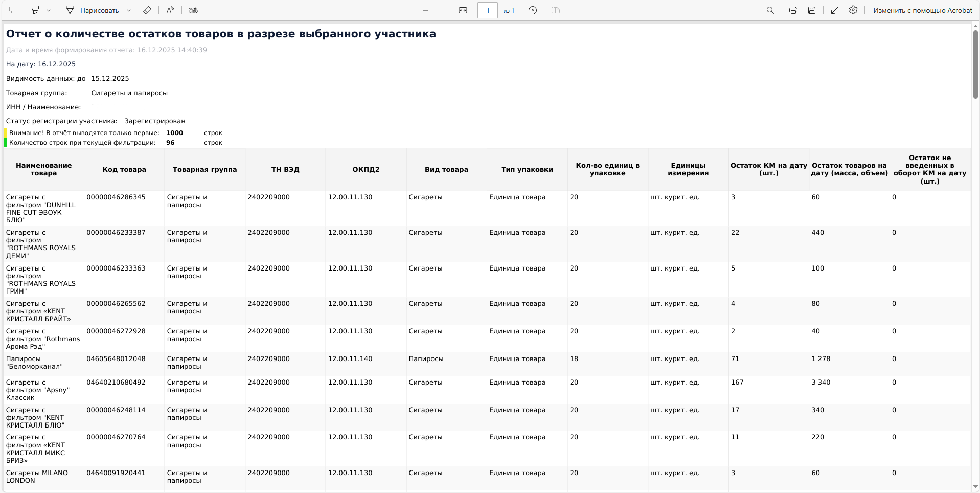
Task: Click the Код товара column header
Action: [x=124, y=169]
